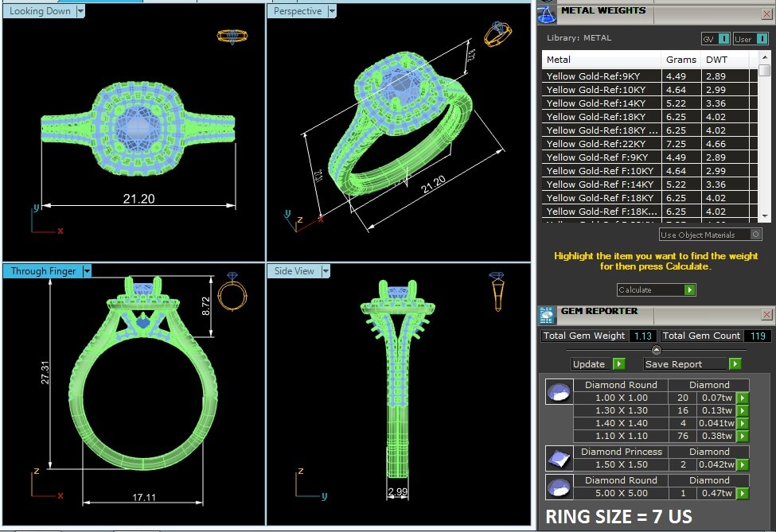Click green arrow beside 0.38tw row
This screenshot has width=776, height=532.
click(x=742, y=436)
